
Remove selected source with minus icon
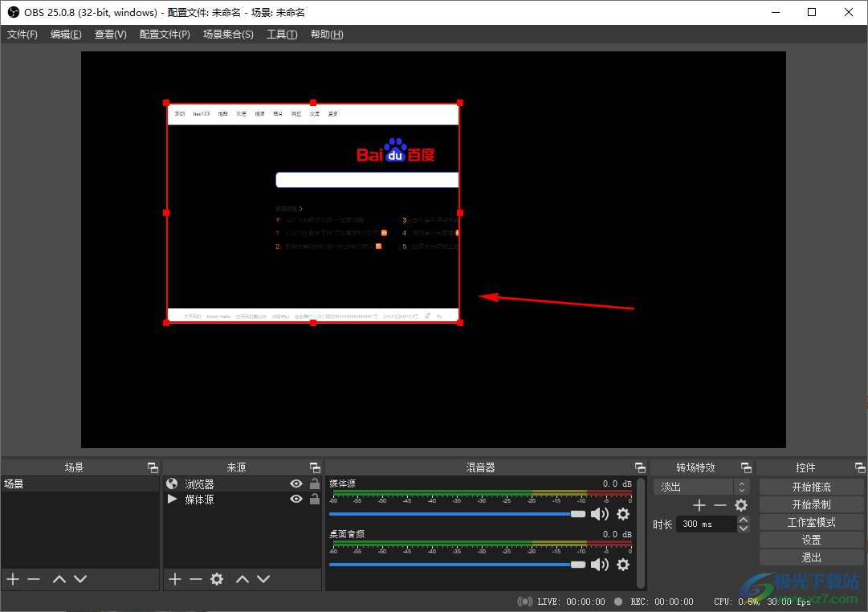pyautogui.click(x=195, y=579)
